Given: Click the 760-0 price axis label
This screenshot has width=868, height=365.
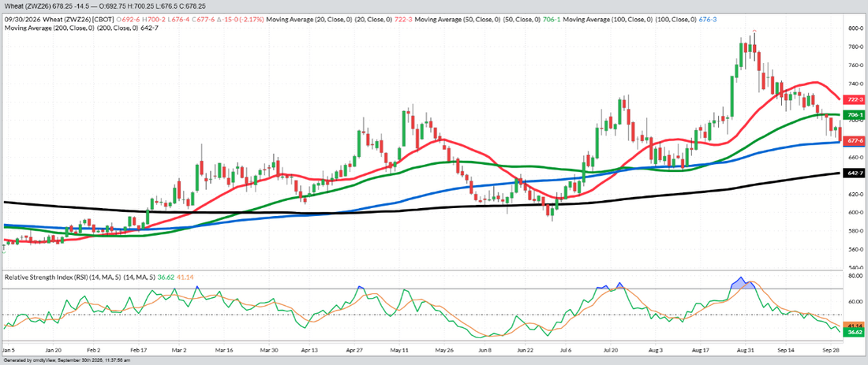Looking at the screenshot, I should point(856,65).
